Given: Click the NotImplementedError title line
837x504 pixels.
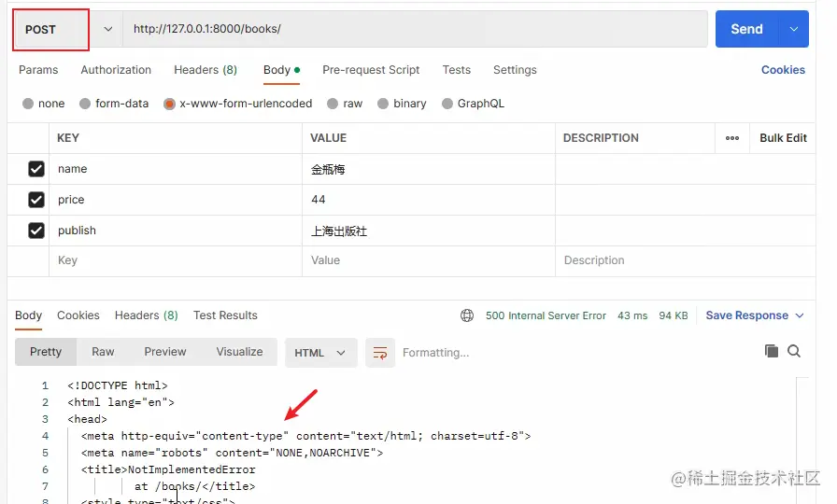Looking at the screenshot, I should 168,469.
